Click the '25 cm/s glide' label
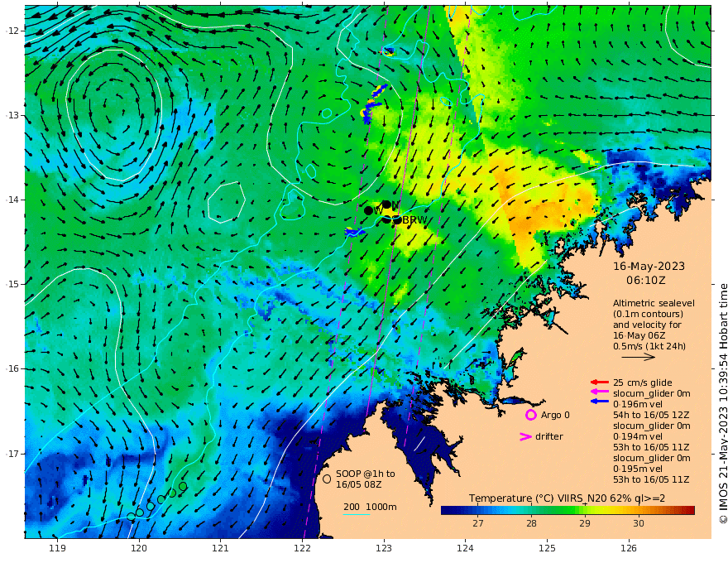The height and width of the screenshot is (563, 728). click(643, 383)
